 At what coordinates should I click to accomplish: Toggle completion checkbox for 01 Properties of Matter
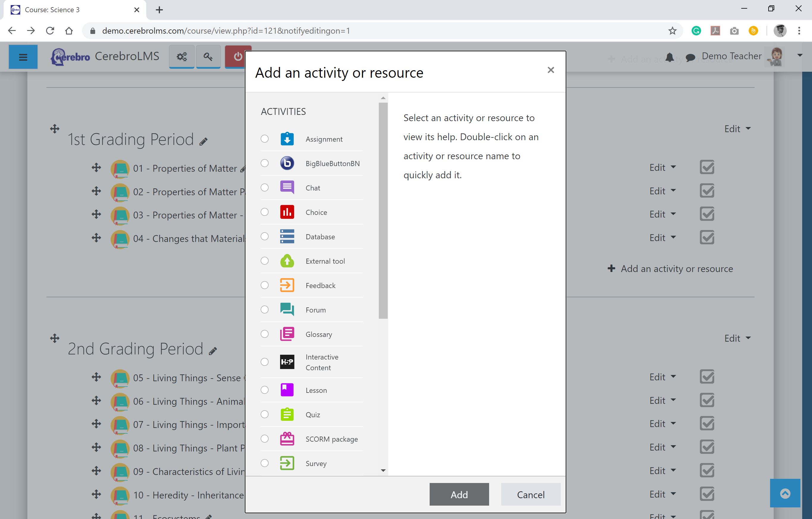click(x=707, y=167)
